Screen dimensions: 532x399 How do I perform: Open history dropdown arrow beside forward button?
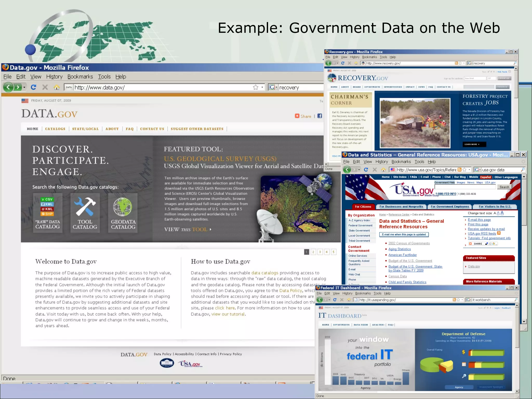24,87
